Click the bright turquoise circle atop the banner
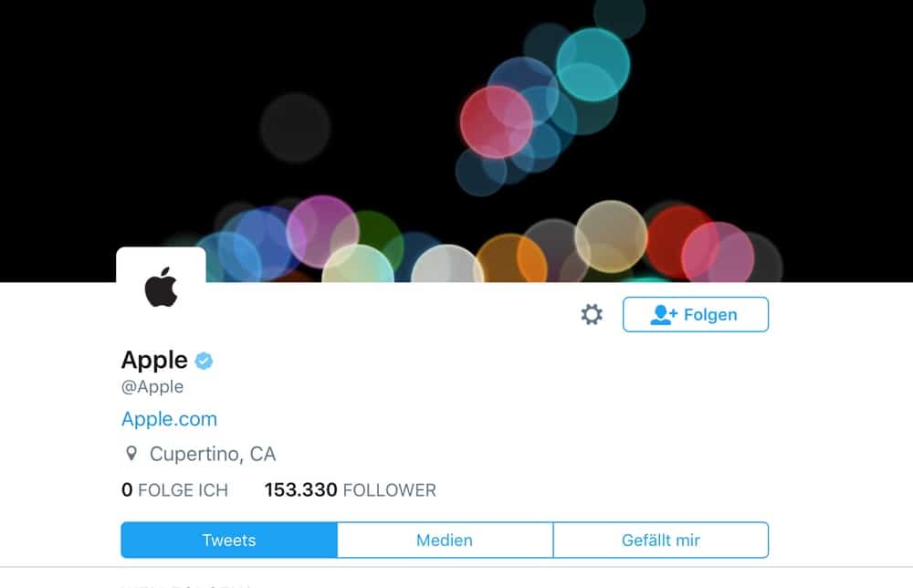 (593, 65)
